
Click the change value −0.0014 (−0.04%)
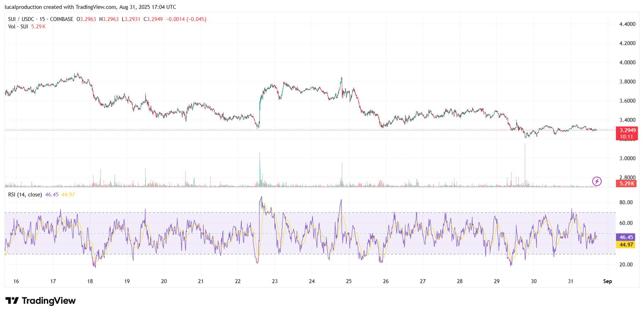pos(186,19)
